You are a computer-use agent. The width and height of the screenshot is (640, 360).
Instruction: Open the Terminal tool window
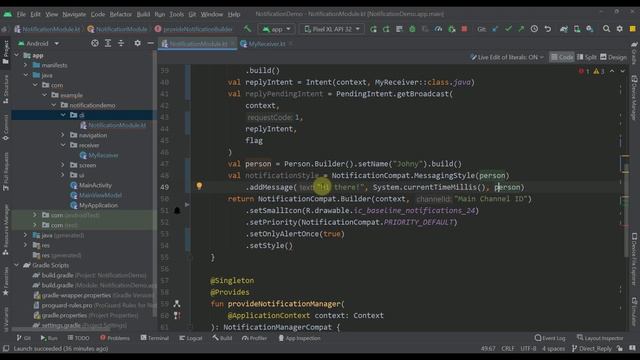(x=154, y=338)
